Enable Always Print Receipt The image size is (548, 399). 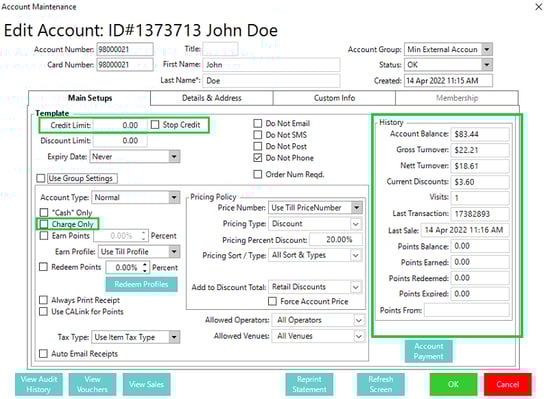(43, 300)
